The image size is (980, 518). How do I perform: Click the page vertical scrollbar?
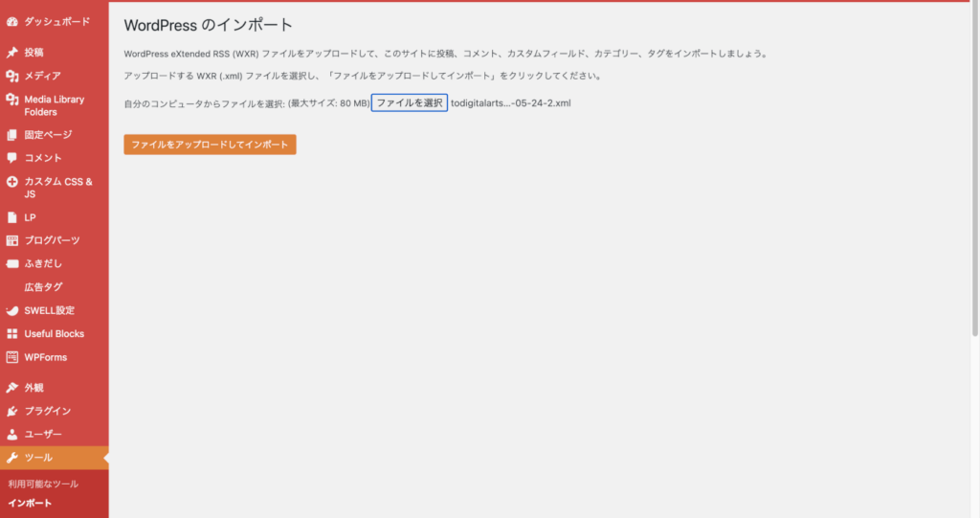974,169
